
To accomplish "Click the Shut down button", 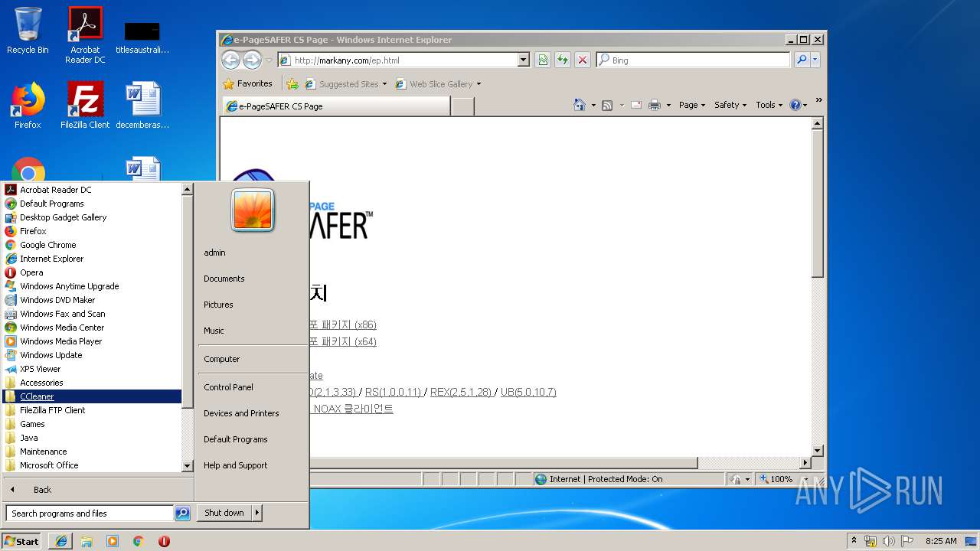I will (224, 513).
